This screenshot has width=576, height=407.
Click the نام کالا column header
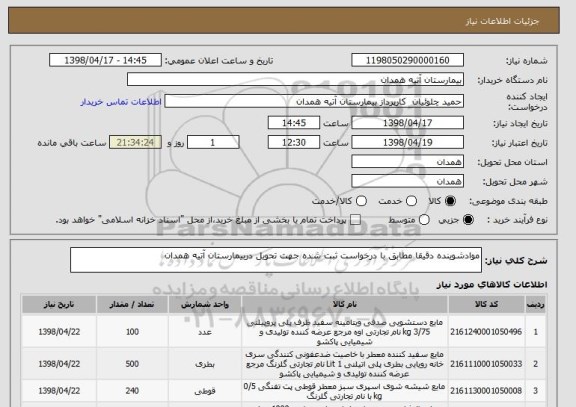pos(345,305)
